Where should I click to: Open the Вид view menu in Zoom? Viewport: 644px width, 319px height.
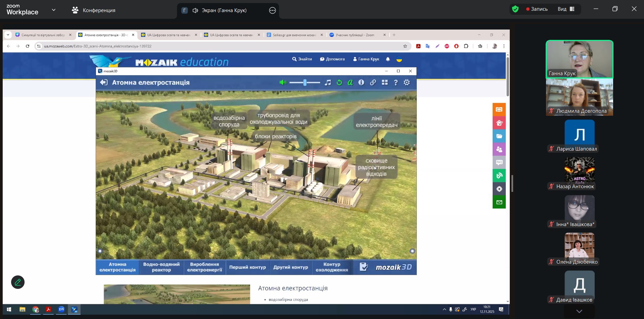[x=566, y=9]
